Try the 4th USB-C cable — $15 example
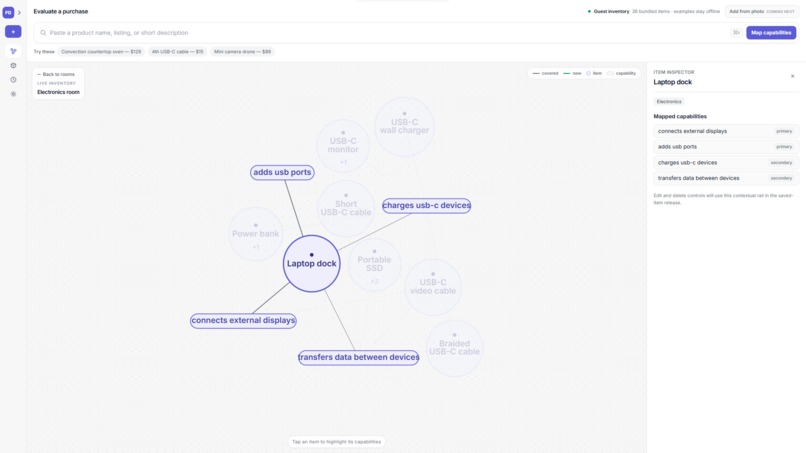 (x=177, y=51)
